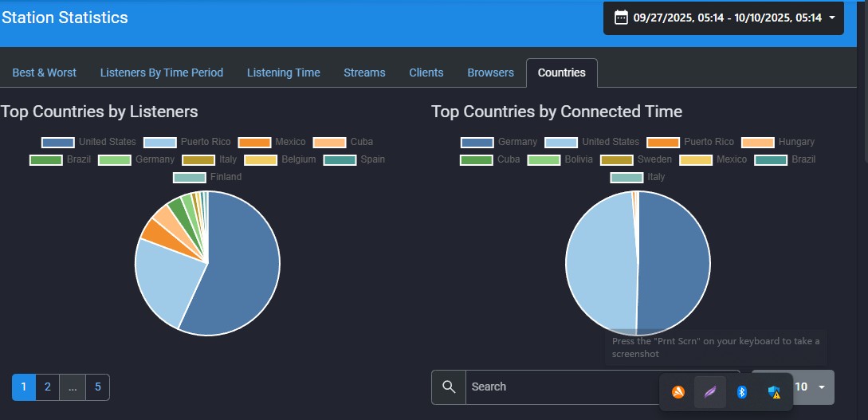Expand the date range dropdown arrow

[x=832, y=18]
